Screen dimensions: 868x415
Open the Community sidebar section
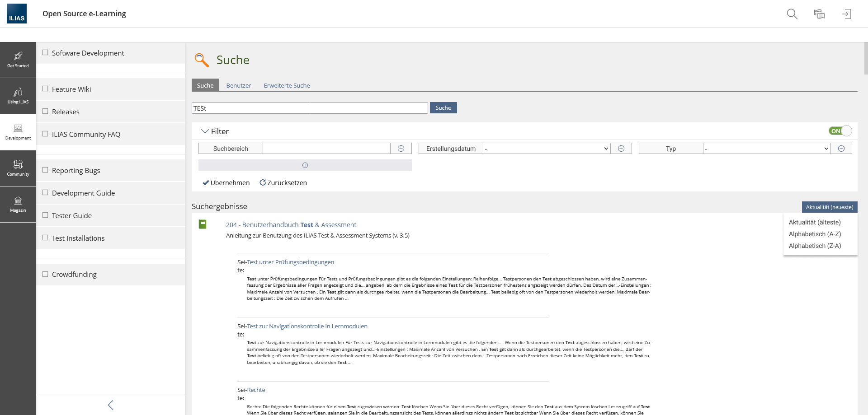tap(18, 168)
